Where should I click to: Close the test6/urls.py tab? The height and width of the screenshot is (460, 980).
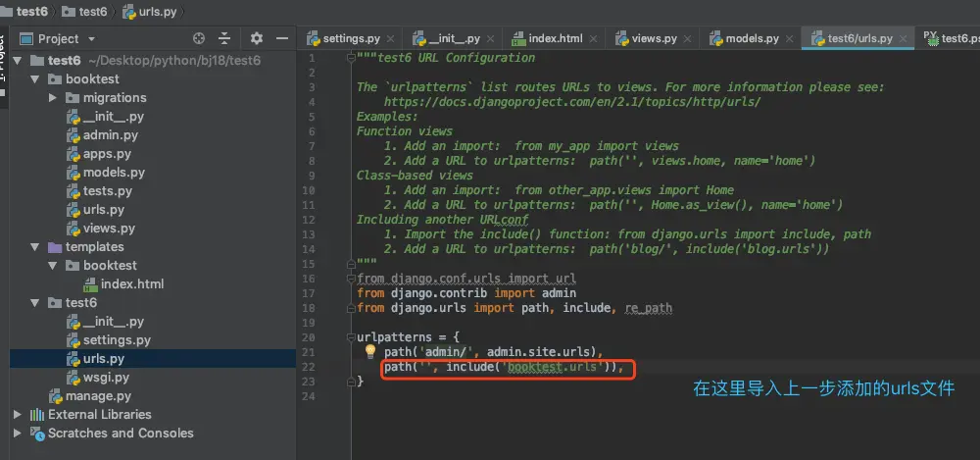[x=904, y=39]
